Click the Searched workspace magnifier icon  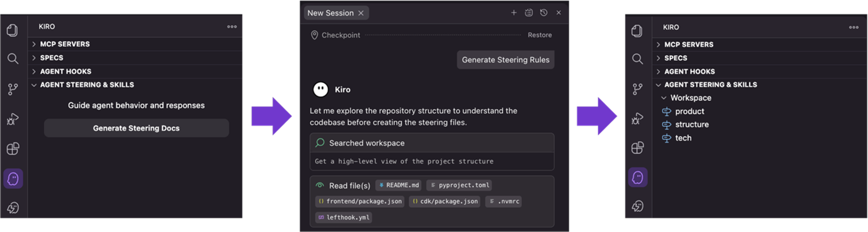pos(320,143)
